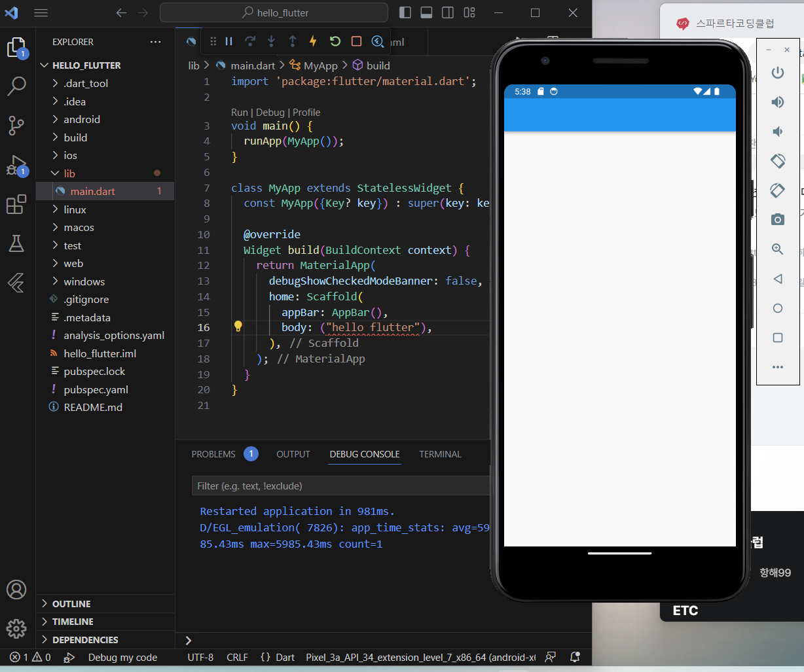Viewport: 804px width, 672px height.
Task: Open Explorer more actions (three dots)
Action: point(155,42)
